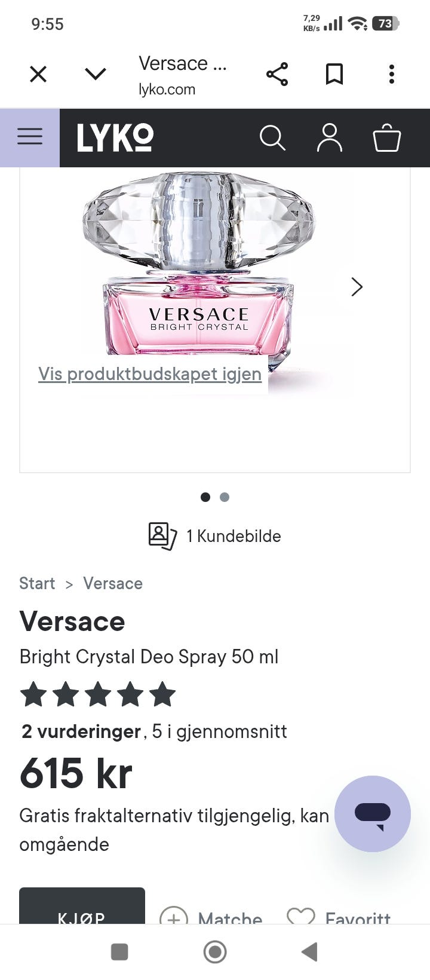
Task: Bookmark this page with bookmark icon
Action: point(334,74)
